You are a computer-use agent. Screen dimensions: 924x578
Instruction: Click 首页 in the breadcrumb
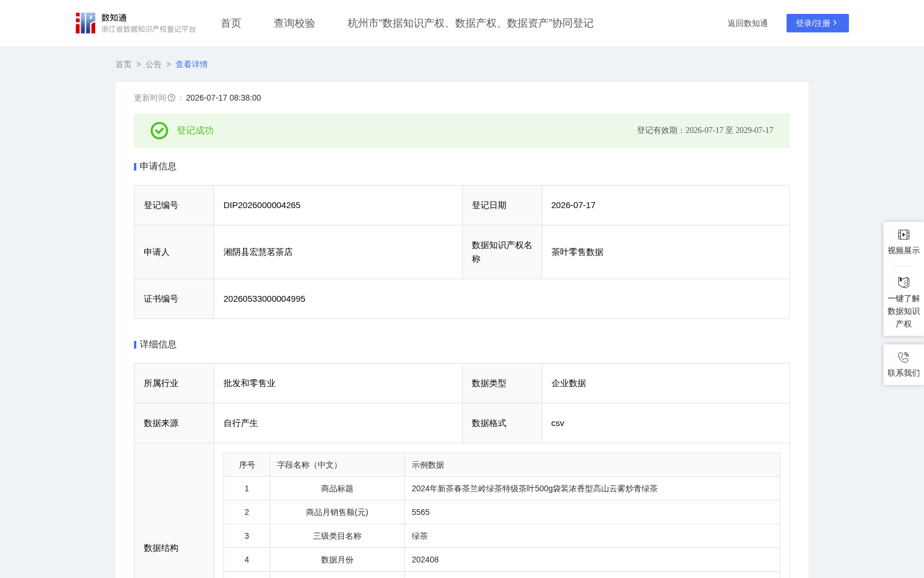click(124, 64)
